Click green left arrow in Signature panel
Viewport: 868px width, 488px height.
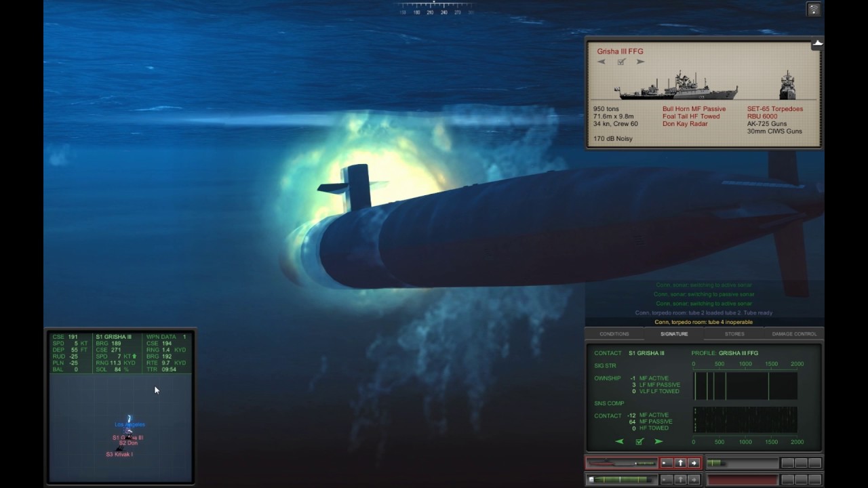pyautogui.click(x=619, y=441)
